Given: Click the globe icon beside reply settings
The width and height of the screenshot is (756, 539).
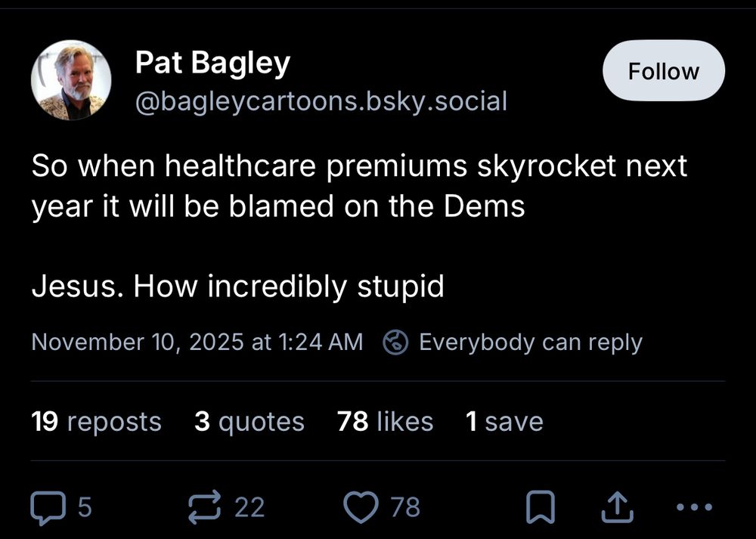Looking at the screenshot, I should tap(395, 342).
